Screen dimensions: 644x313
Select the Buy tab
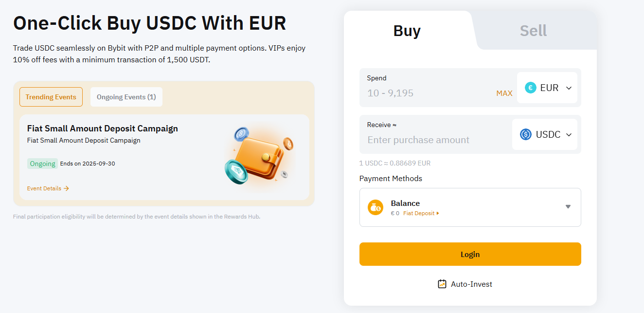tap(407, 30)
